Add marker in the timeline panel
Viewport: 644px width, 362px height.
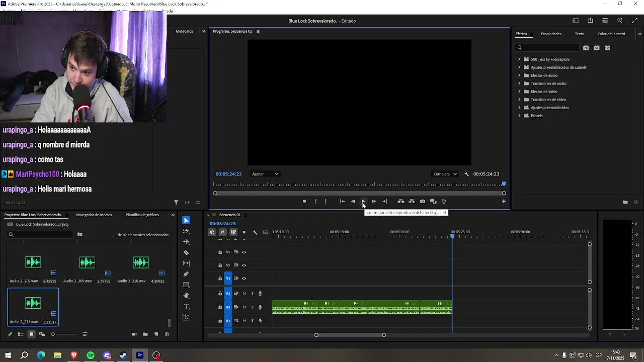point(244,232)
